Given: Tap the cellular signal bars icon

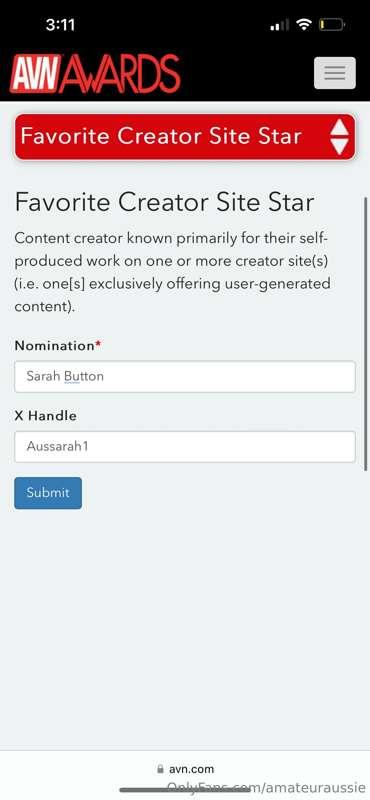Looking at the screenshot, I should coord(280,24).
